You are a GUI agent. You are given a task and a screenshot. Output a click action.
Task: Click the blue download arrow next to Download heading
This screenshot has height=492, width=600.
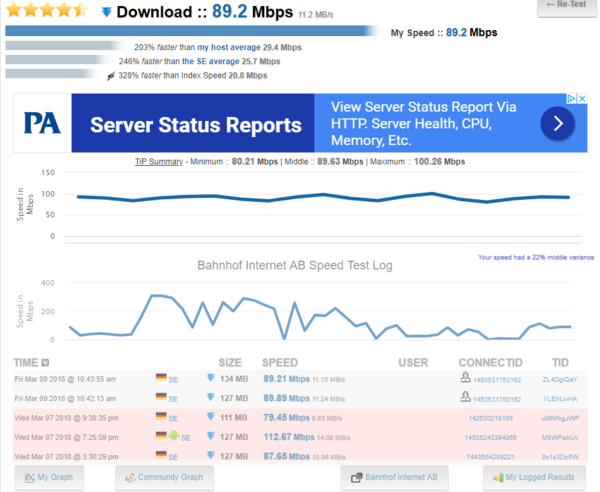pos(107,13)
